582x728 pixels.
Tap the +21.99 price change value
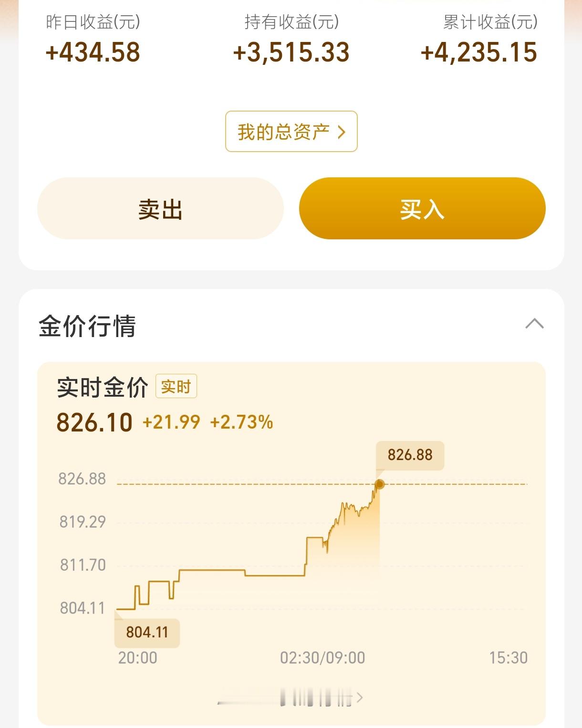pos(171,422)
